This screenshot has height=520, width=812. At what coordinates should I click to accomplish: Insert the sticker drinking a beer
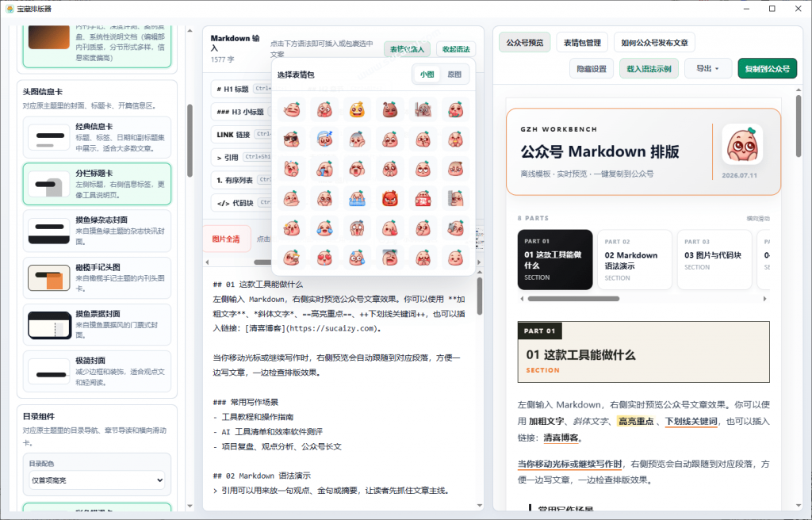[x=292, y=258]
